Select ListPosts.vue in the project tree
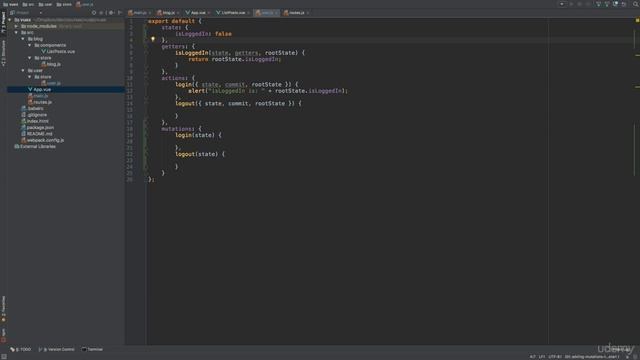Screen dimensions: 640x360 tap(58, 51)
